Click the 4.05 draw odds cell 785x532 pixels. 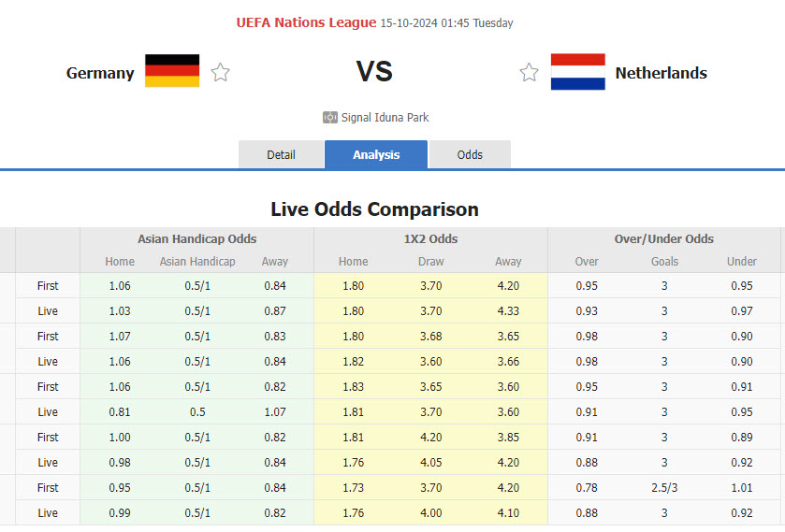pyautogui.click(x=430, y=463)
